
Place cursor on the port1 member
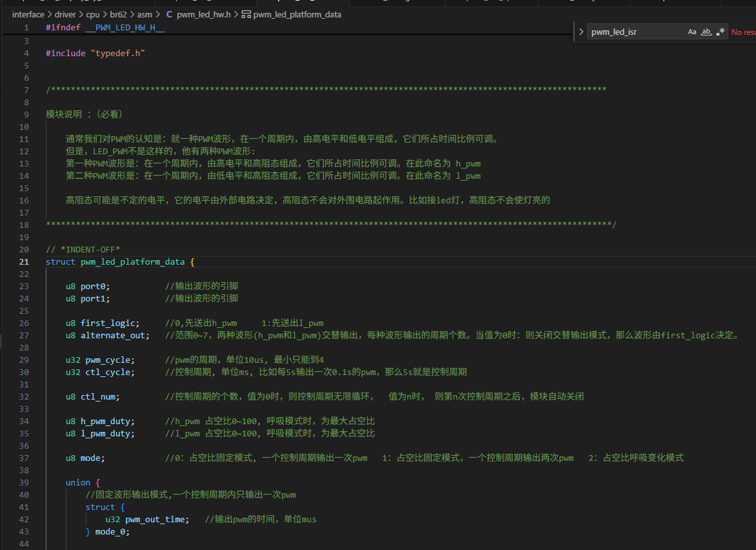(94, 299)
